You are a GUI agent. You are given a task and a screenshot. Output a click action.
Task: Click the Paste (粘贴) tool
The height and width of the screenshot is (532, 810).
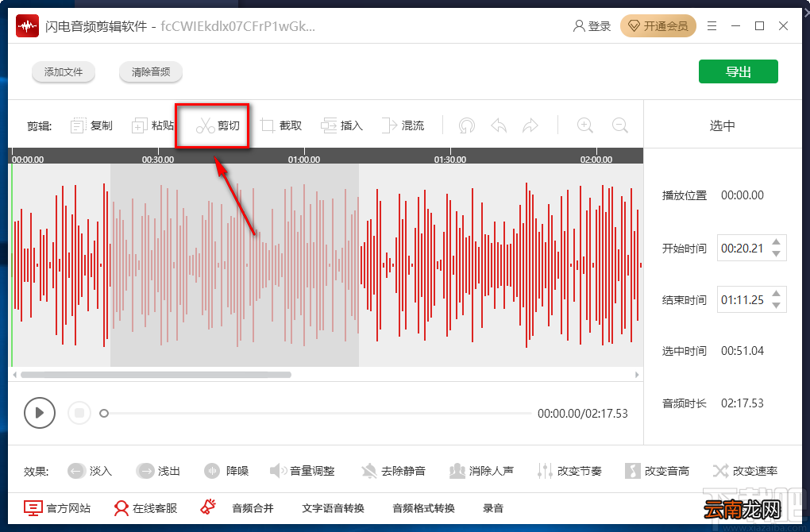click(153, 125)
